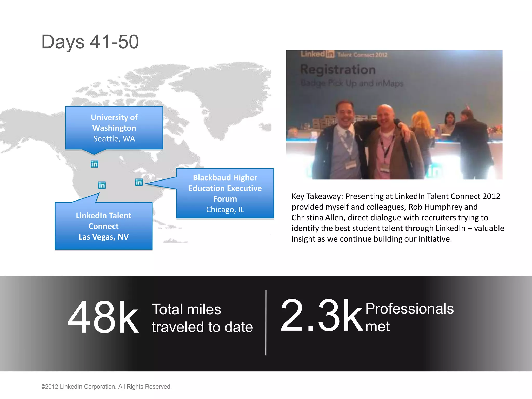Click the Registration sign heading in photo
The width and height of the screenshot is (532, 399).
[338, 70]
